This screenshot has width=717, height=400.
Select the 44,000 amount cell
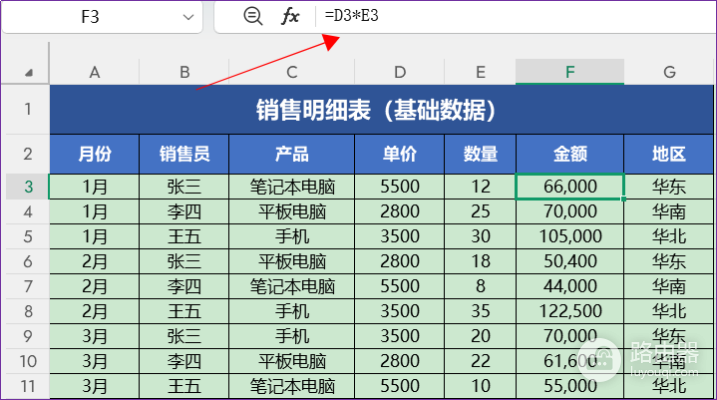click(x=570, y=286)
